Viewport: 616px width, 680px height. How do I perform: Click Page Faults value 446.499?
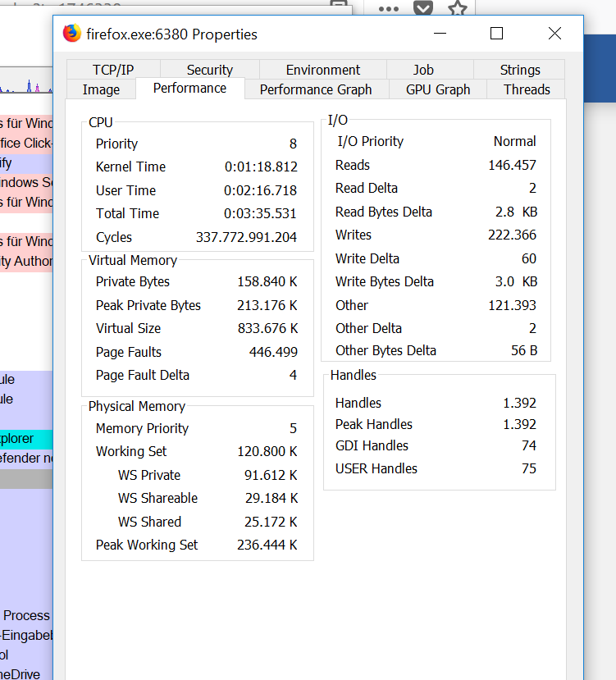click(x=273, y=352)
